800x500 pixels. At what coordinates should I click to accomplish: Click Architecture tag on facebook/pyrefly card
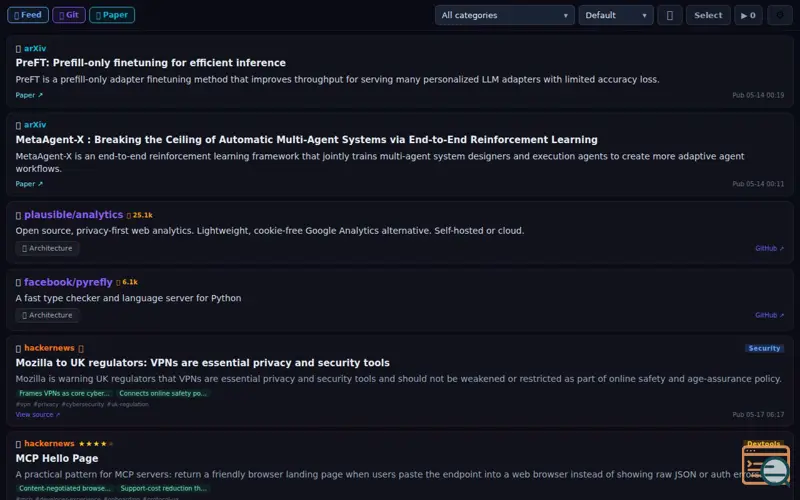(47, 315)
